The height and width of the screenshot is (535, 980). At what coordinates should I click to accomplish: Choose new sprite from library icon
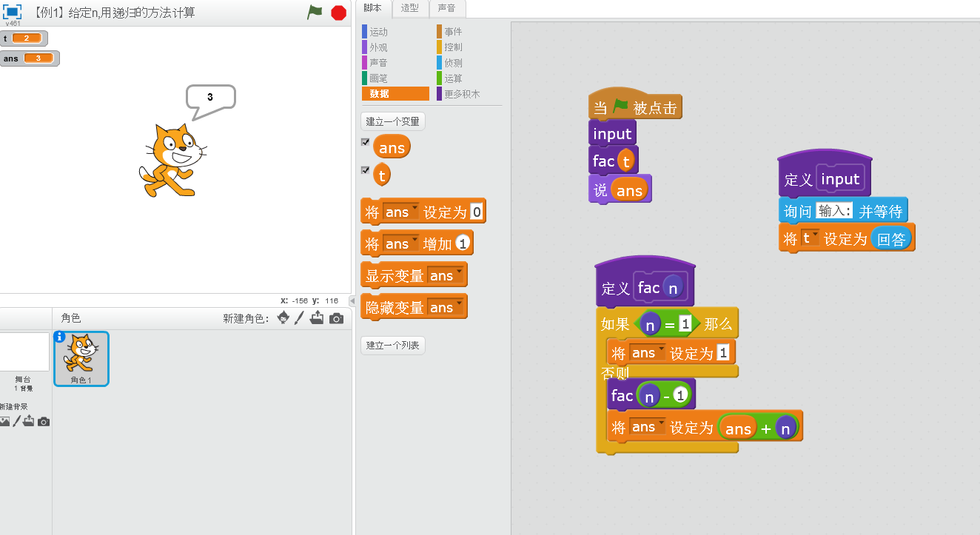tap(283, 318)
